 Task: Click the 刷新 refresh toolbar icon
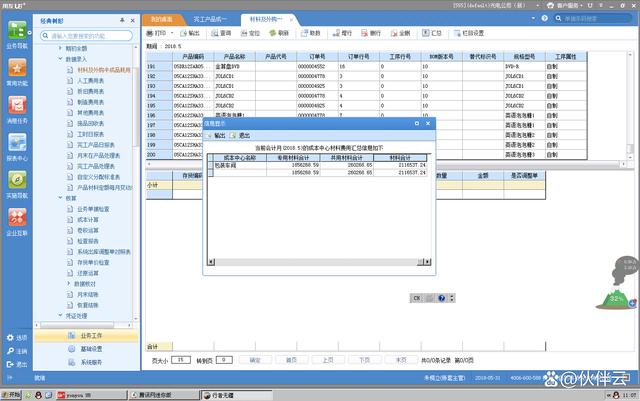coord(279,33)
